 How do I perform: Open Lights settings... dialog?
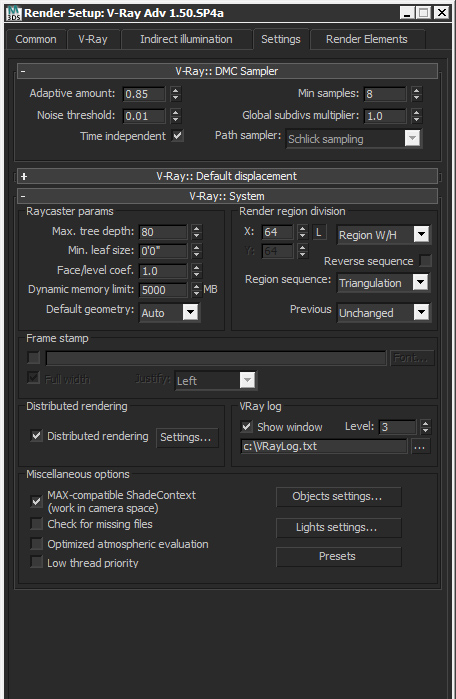(339, 527)
